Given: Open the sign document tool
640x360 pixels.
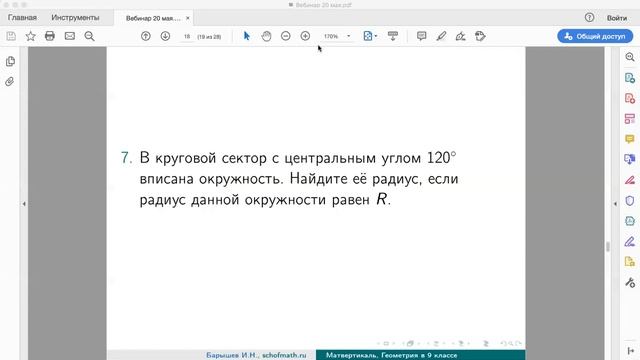Looking at the screenshot, I should click(460, 36).
